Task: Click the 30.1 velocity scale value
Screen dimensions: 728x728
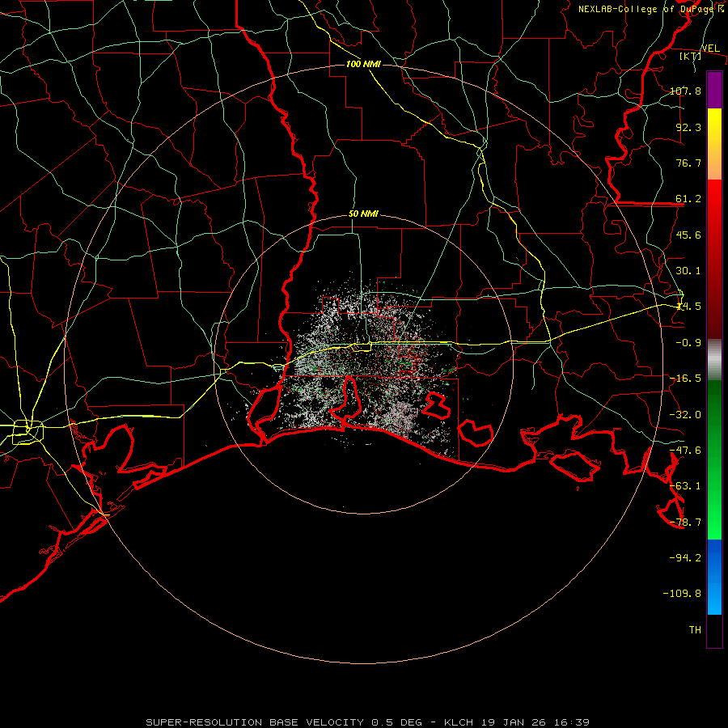Action: pyautogui.click(x=688, y=271)
